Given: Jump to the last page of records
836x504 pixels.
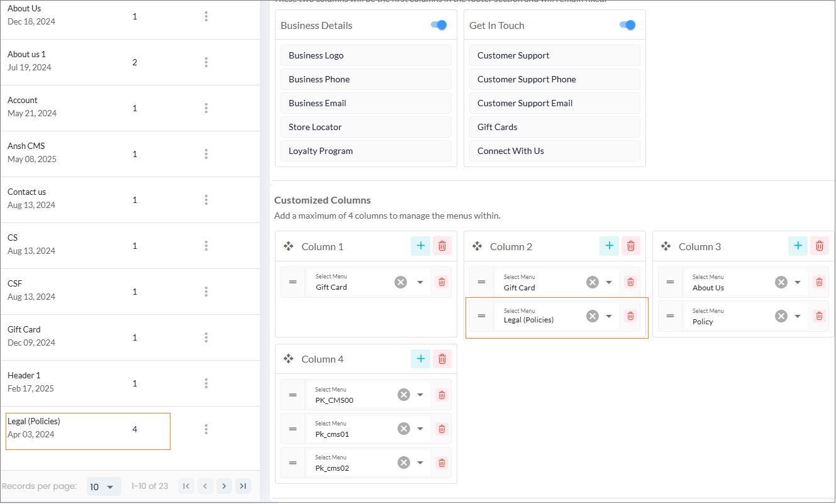Looking at the screenshot, I should pos(243,486).
